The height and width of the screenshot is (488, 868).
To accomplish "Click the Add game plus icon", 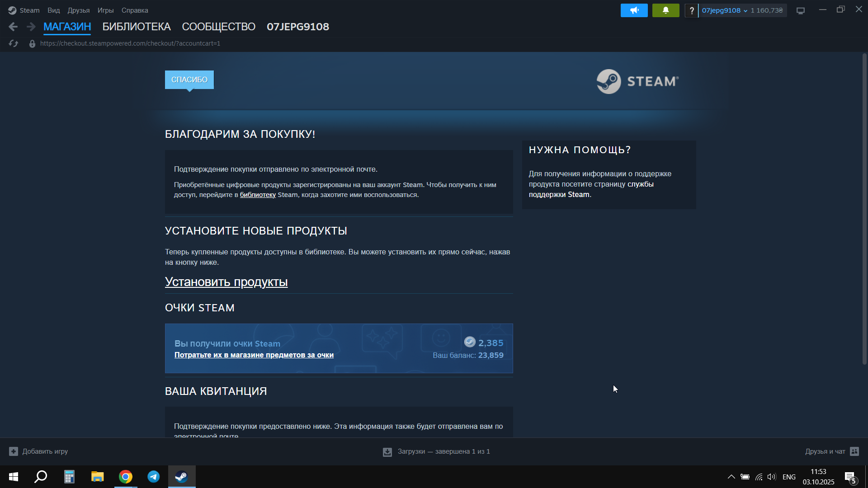I will coord(14,451).
